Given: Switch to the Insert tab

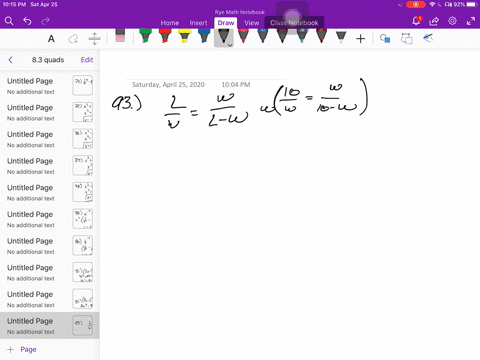Looking at the screenshot, I should [x=198, y=23].
